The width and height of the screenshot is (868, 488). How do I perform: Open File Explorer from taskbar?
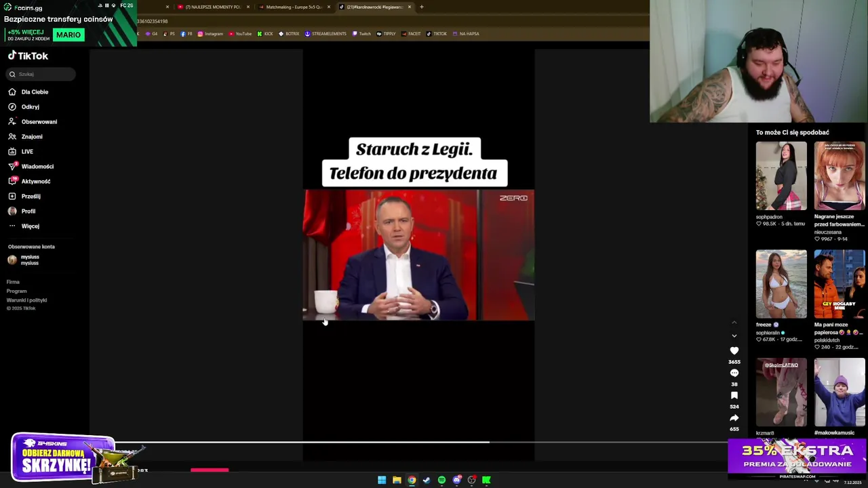pyautogui.click(x=397, y=480)
